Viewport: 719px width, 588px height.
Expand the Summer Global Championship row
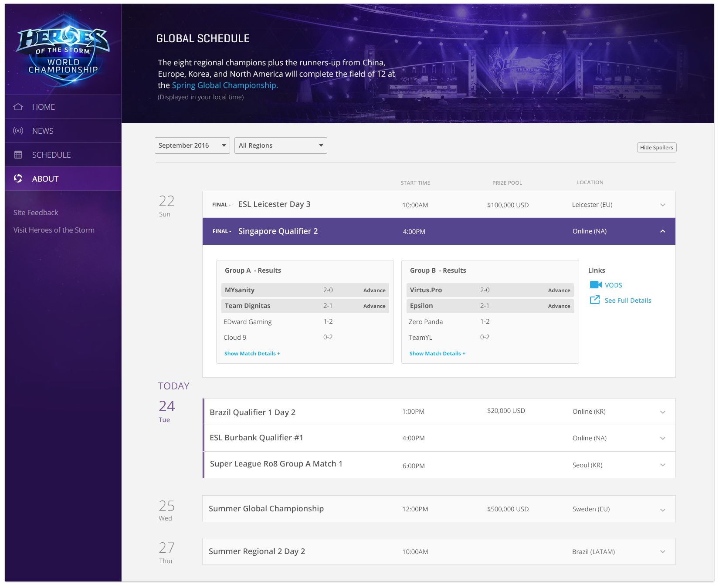439,509
